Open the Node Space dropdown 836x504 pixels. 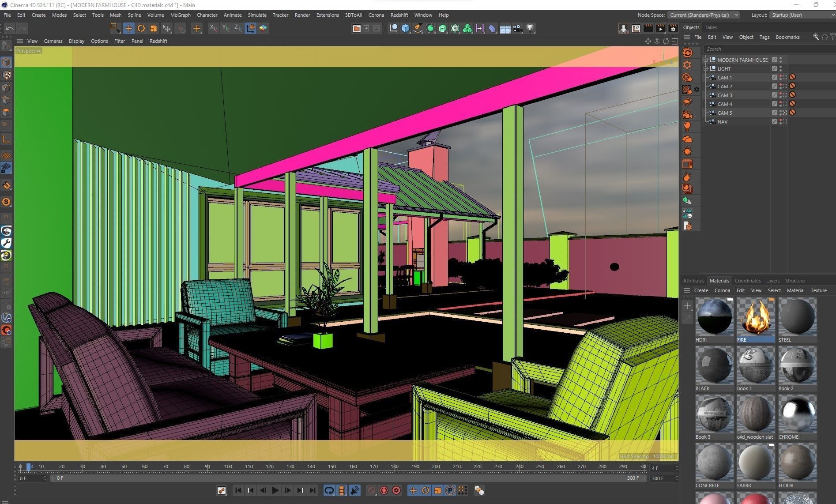pos(703,15)
